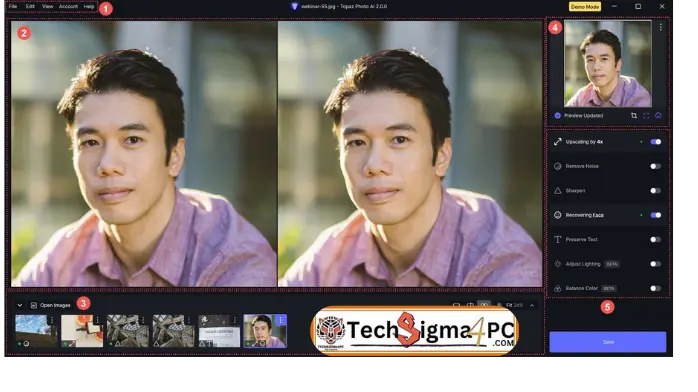Turn off the Recovering Face toggle
This screenshot has width=698, height=392.
click(x=655, y=215)
